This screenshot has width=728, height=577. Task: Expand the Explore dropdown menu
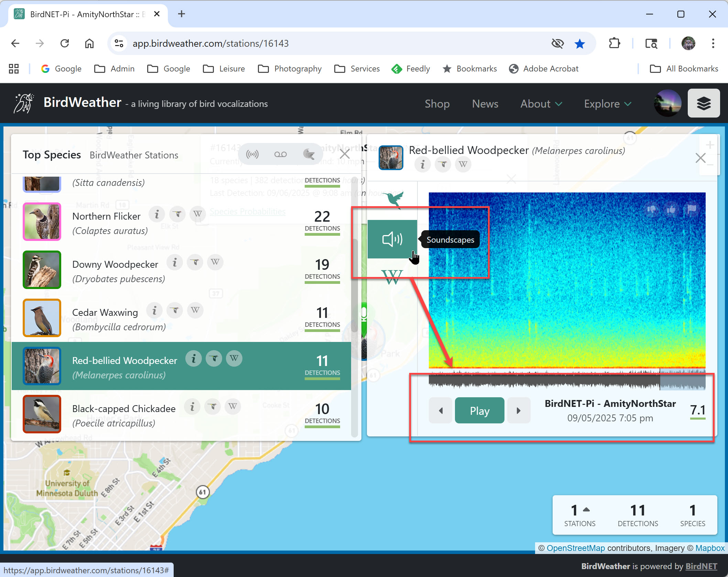607,103
